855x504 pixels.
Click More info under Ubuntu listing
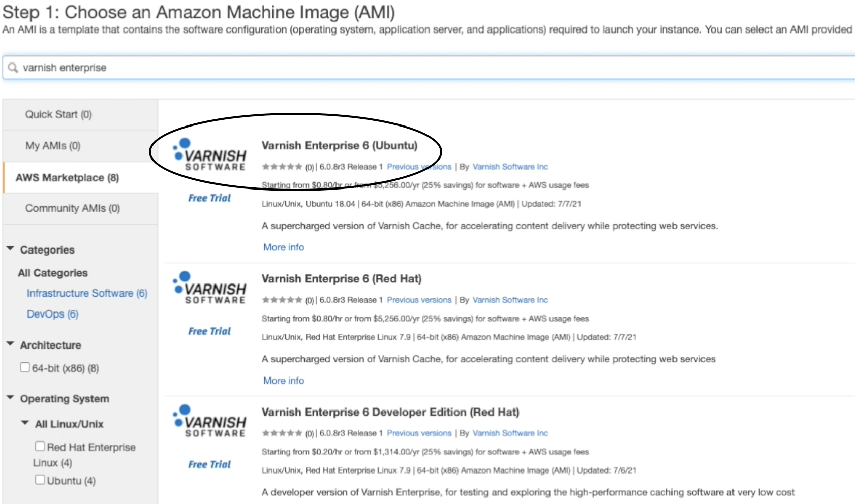[x=284, y=247]
